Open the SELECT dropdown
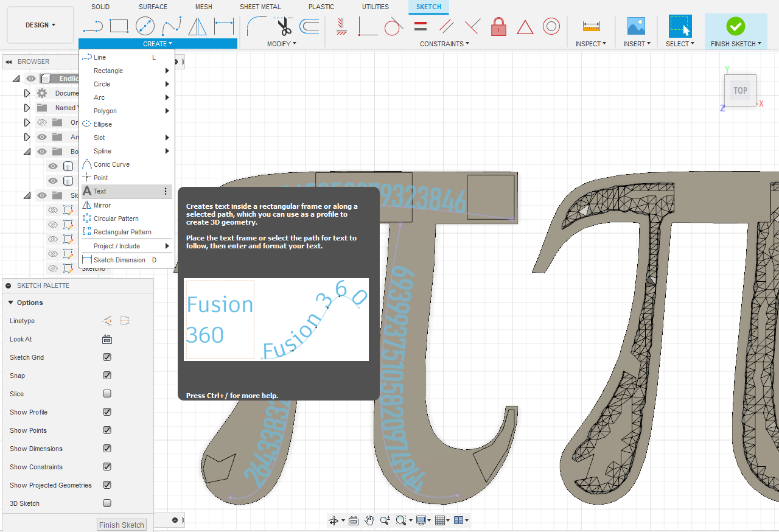 tap(680, 43)
